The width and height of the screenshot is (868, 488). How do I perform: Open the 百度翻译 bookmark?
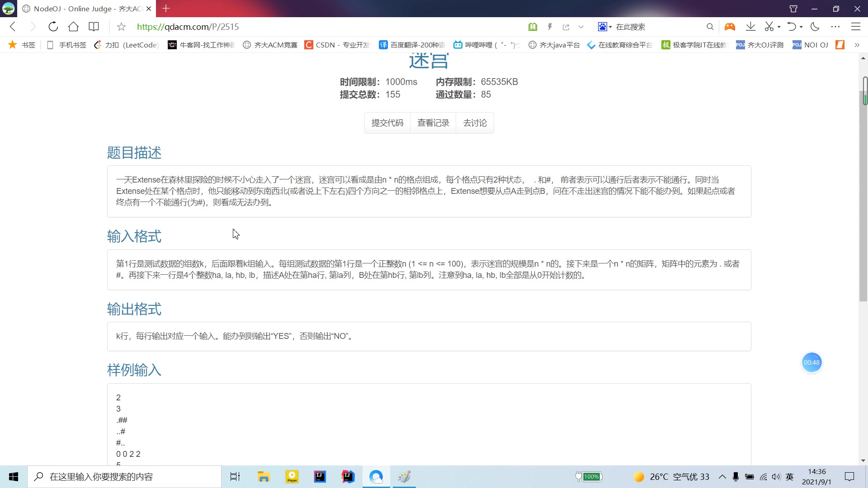(412, 45)
